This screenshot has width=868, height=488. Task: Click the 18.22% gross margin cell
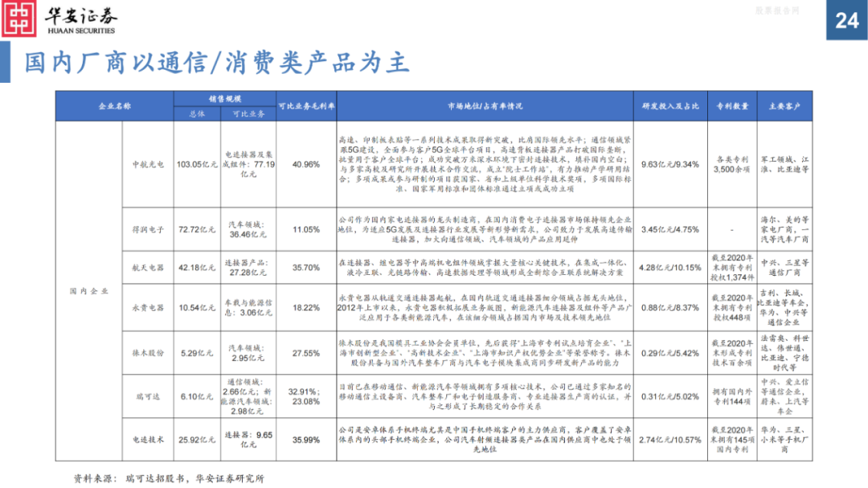[306, 307]
